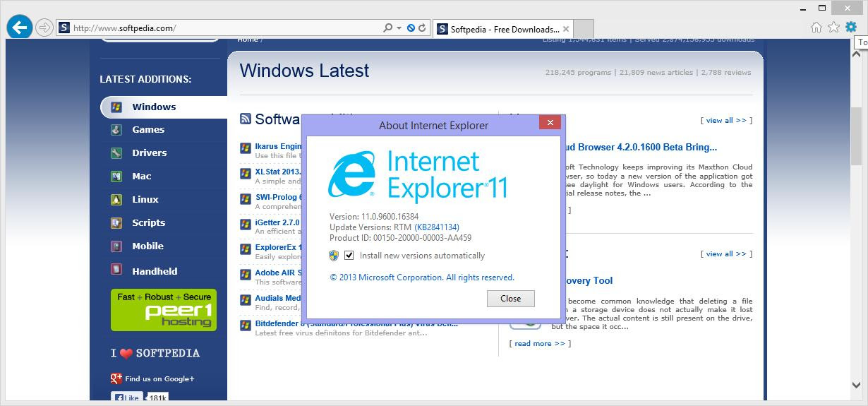Open Favorites star icon
The height and width of the screenshot is (406, 868).
(833, 28)
